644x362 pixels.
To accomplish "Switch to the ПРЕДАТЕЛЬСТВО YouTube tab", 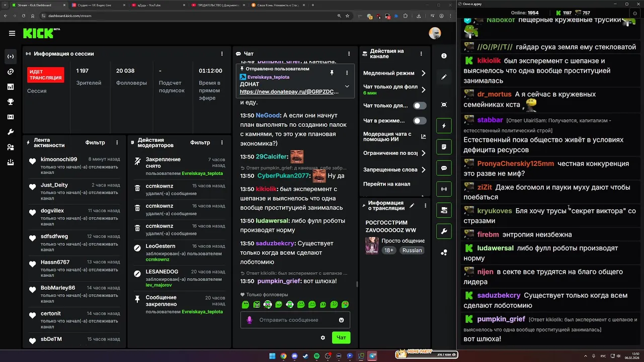I will (218, 5).
